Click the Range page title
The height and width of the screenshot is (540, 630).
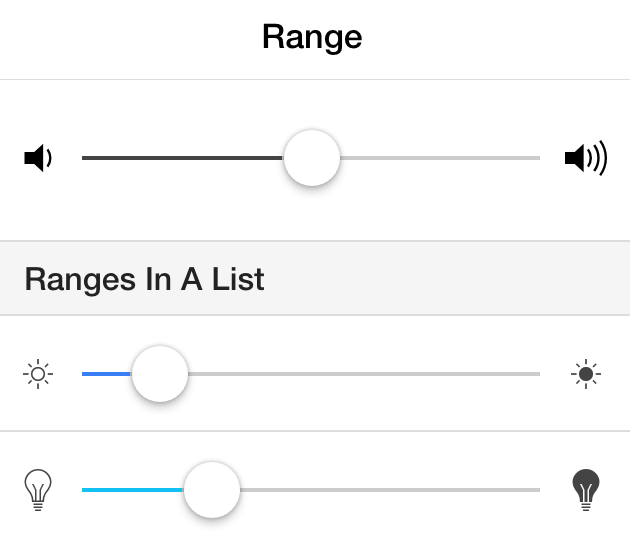point(312,37)
